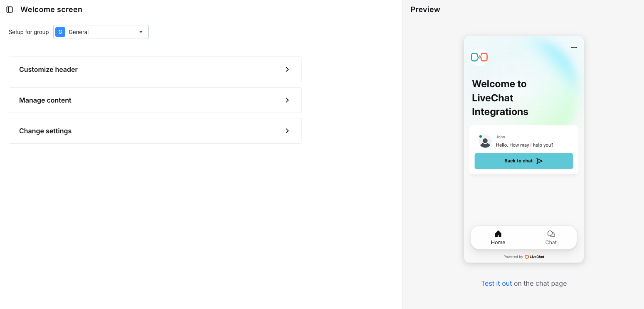The width and height of the screenshot is (644, 309).
Task: Select the Home tab in widget
Action: 498,238
